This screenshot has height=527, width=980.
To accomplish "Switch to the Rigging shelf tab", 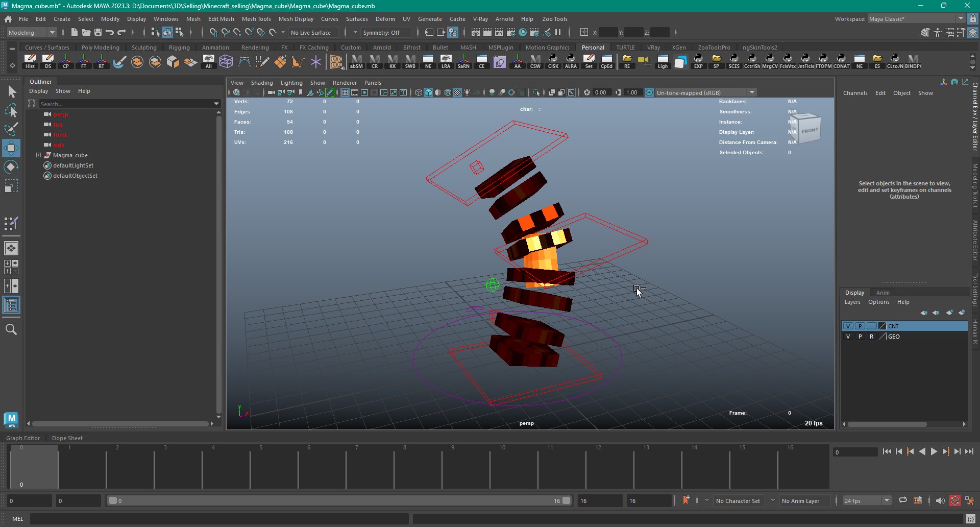I will coord(179,47).
